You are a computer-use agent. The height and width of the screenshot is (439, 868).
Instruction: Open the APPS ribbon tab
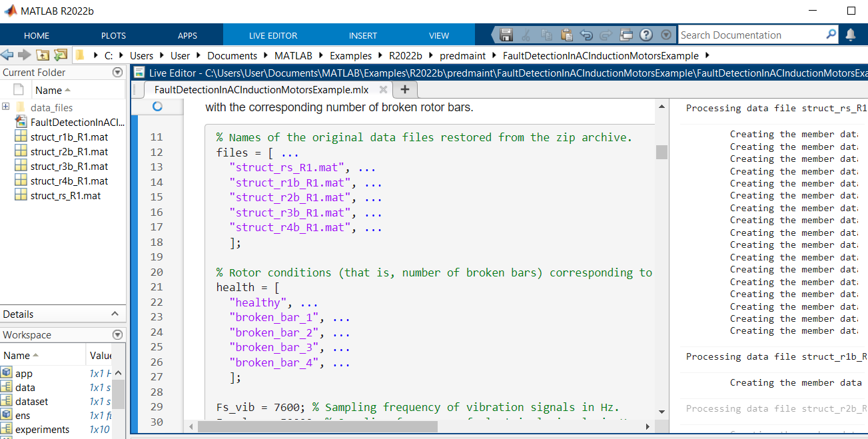(x=187, y=35)
